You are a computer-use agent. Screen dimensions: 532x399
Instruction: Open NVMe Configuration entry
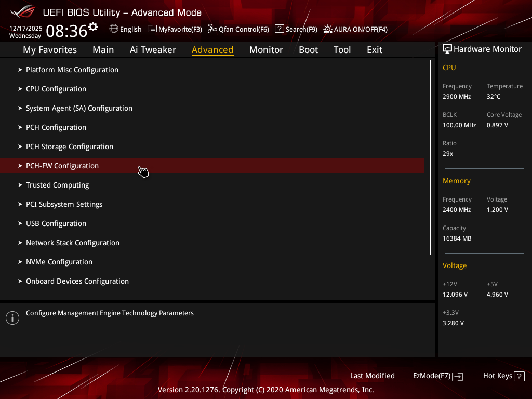pos(59,262)
